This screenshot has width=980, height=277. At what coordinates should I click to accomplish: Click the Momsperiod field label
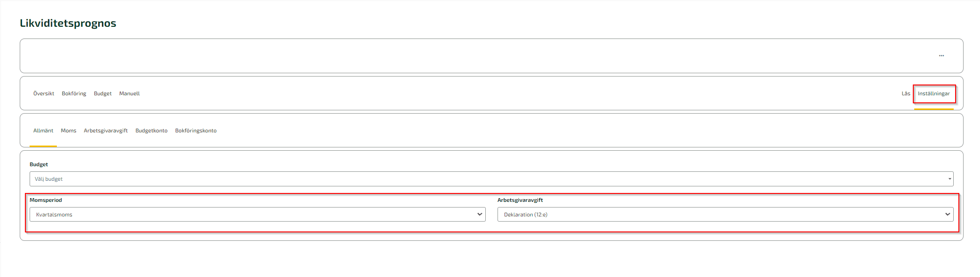click(46, 200)
